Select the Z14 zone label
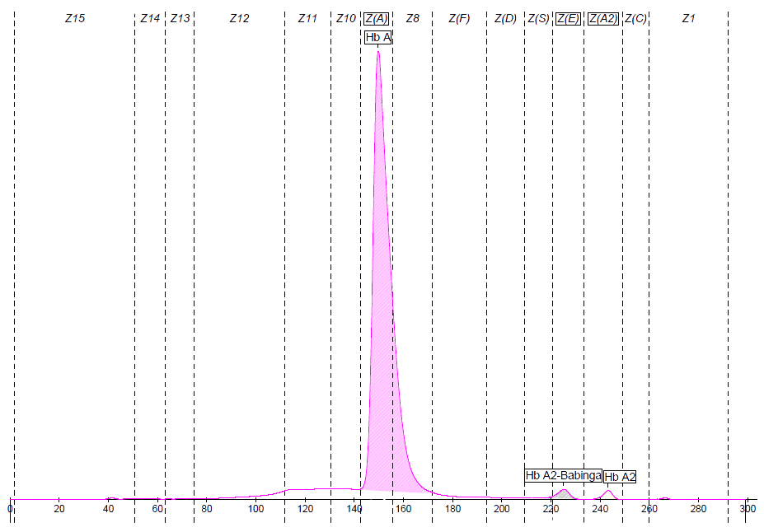Viewport: 764px width, 532px height. [150, 18]
